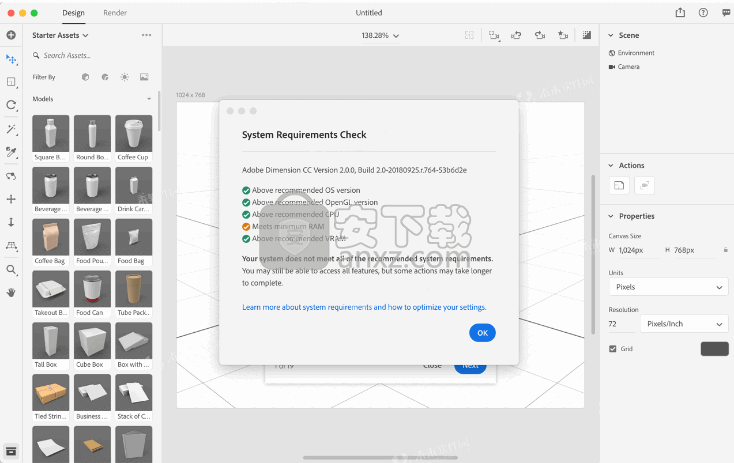Filter assets by Materials icon
This screenshot has height=463, width=734.
coord(105,77)
